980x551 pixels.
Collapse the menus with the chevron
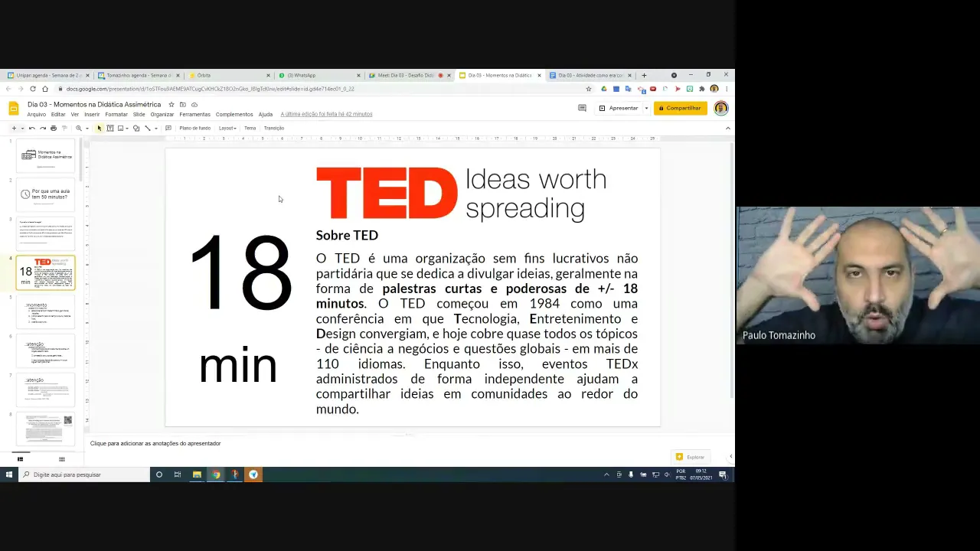coord(727,128)
